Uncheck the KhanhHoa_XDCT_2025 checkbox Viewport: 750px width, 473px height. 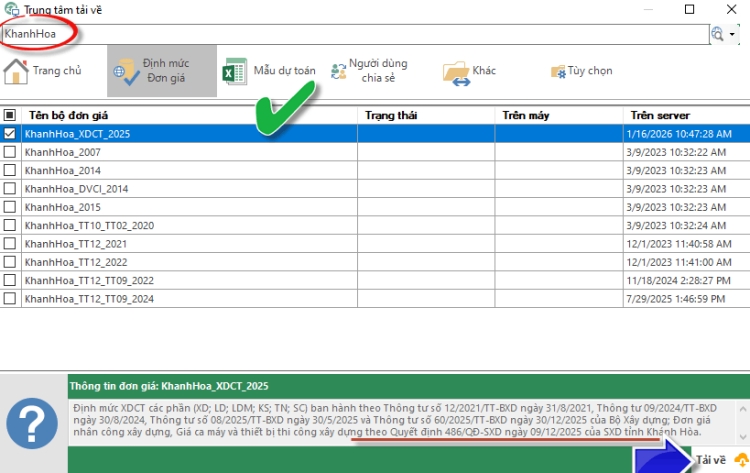[10, 133]
